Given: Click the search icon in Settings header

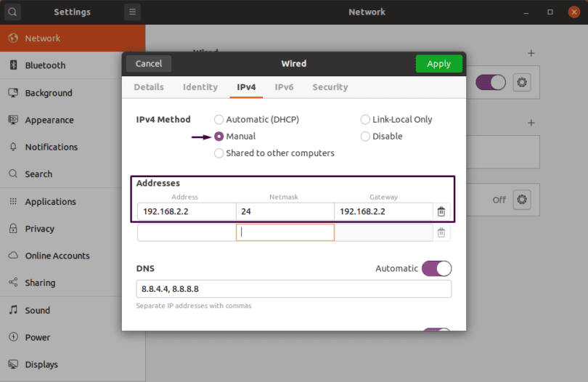Looking at the screenshot, I should point(13,12).
